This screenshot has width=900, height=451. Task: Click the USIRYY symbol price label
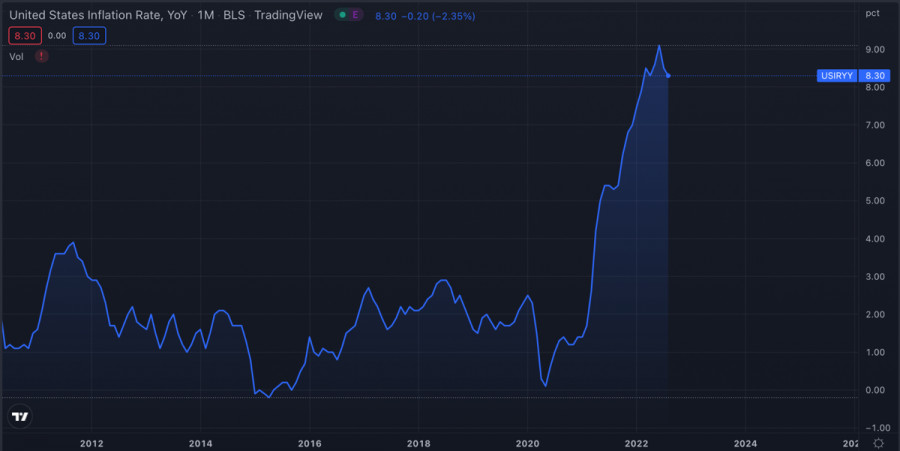coord(837,76)
